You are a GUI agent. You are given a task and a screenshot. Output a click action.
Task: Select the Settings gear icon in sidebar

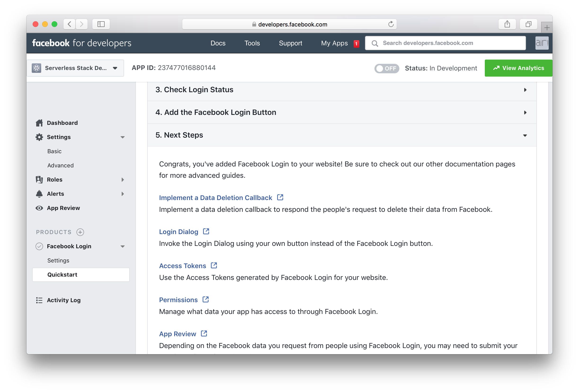[x=39, y=137]
